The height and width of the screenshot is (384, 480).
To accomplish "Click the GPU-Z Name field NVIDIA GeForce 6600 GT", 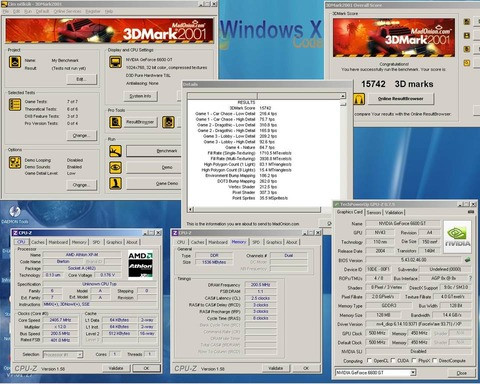I will (x=403, y=223).
